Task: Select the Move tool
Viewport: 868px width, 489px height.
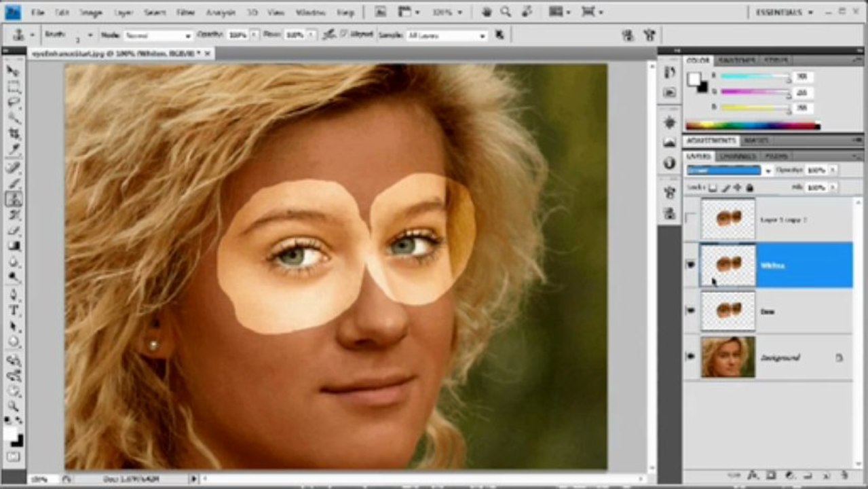Action: tap(14, 71)
